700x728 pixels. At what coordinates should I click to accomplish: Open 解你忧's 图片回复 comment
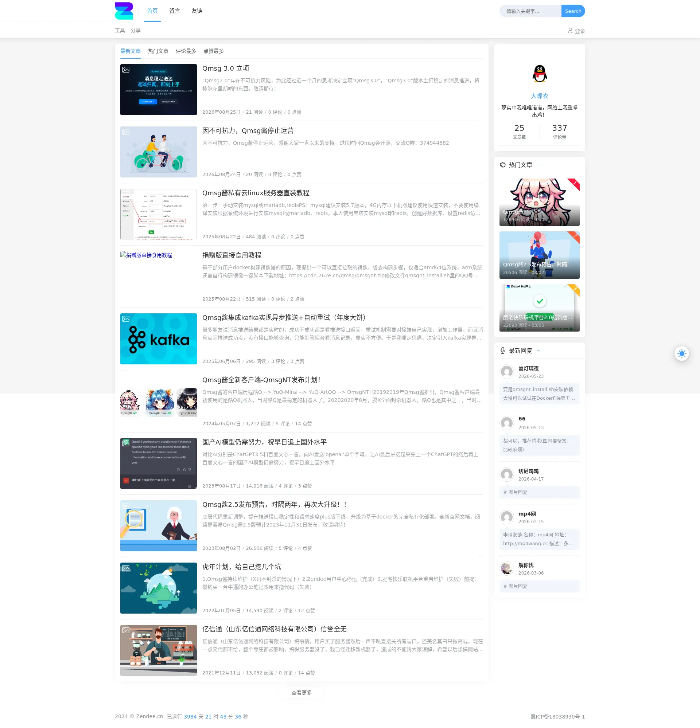(x=539, y=586)
